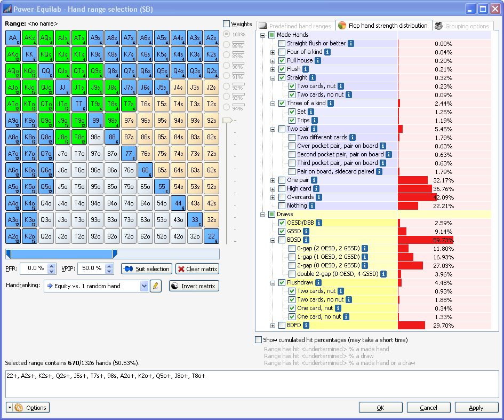Screen dimensions: 504x420
Task: Uncheck the OESD/DBB checkbox
Action: (282, 223)
